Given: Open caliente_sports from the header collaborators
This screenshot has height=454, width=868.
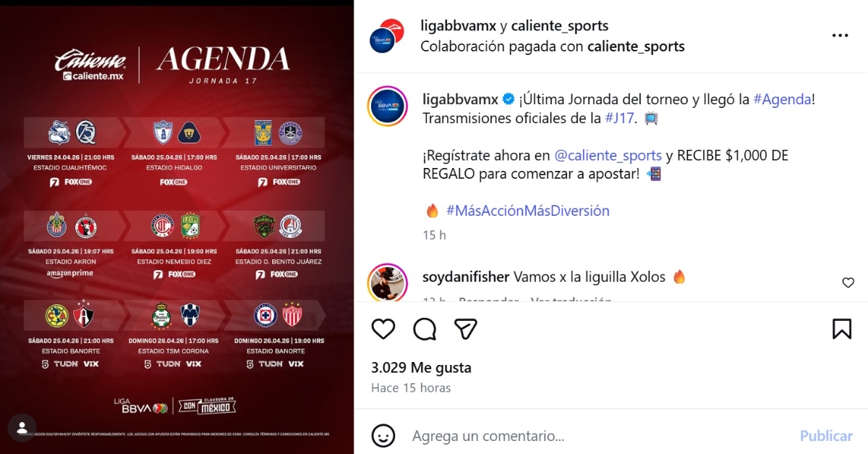Looking at the screenshot, I should 560,26.
